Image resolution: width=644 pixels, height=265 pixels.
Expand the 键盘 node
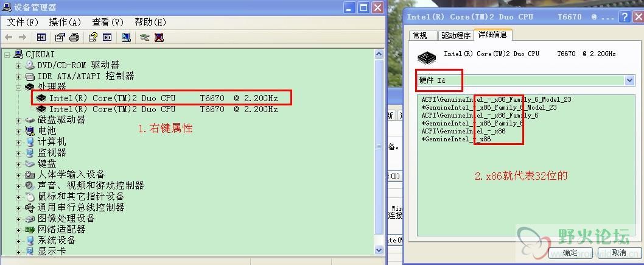tap(18, 164)
